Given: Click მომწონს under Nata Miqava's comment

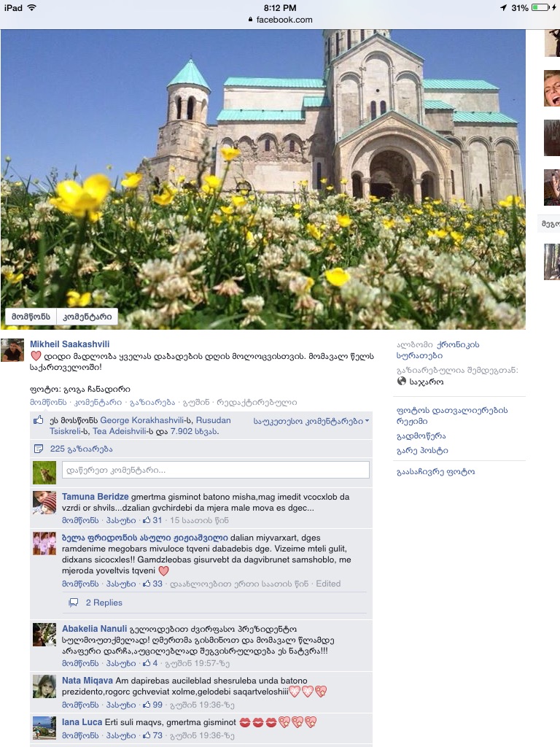Looking at the screenshot, I should (x=80, y=705).
